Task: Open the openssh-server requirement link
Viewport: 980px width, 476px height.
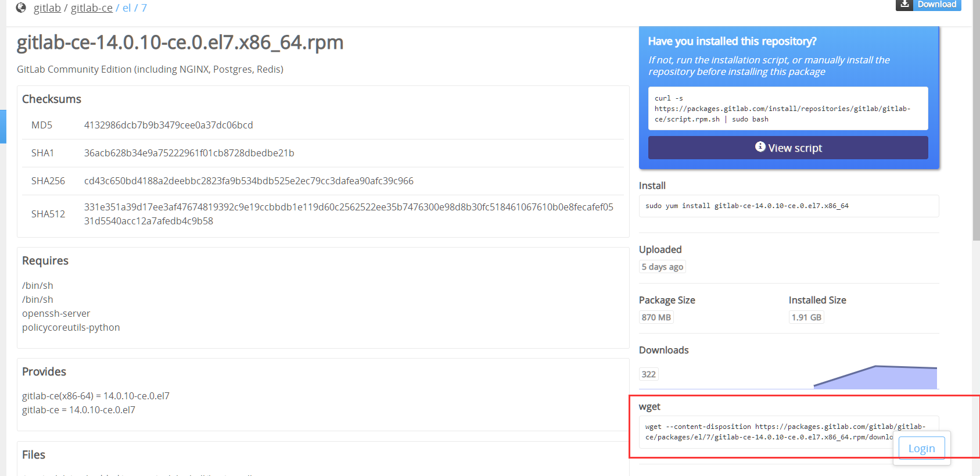Action: (x=56, y=313)
